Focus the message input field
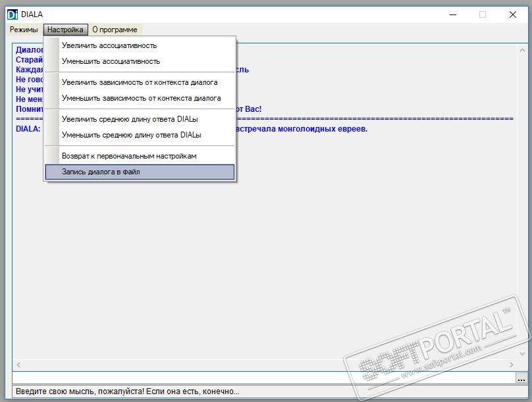The image size is (532, 402). pos(264,378)
